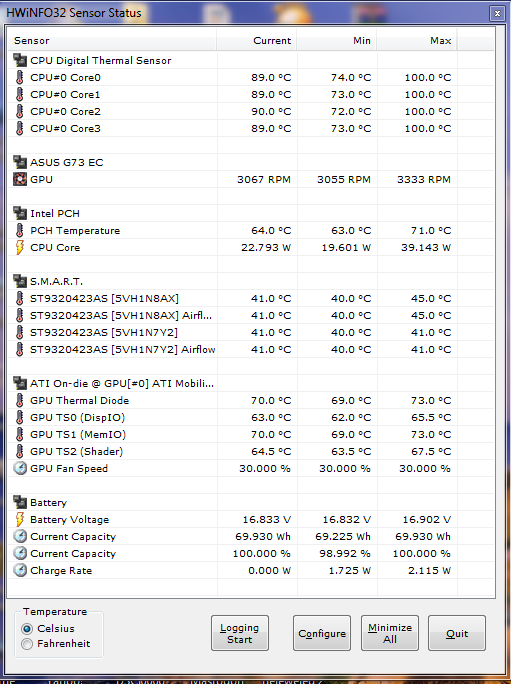Click the thermometer icon for CPU#0 Core2

pos(20,111)
